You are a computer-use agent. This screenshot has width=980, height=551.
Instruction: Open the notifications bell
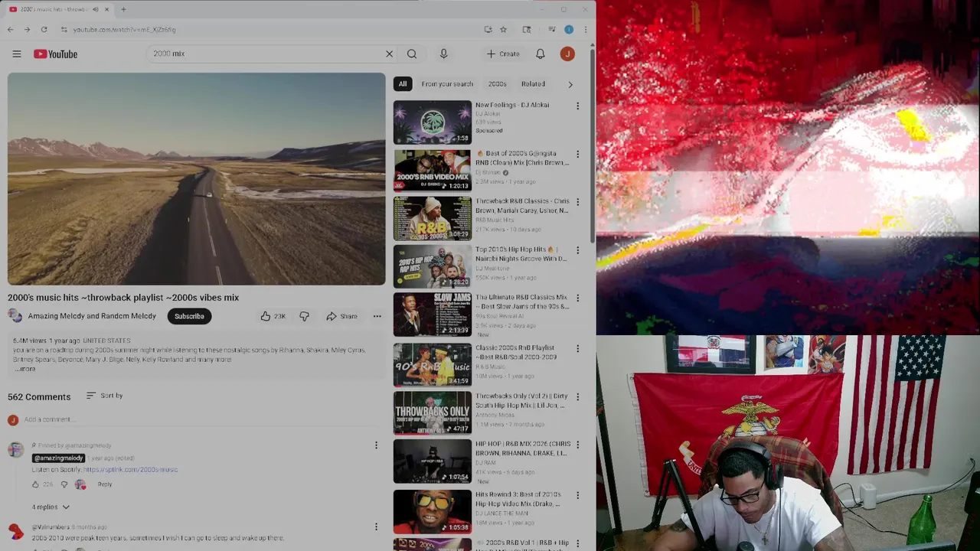tap(540, 54)
